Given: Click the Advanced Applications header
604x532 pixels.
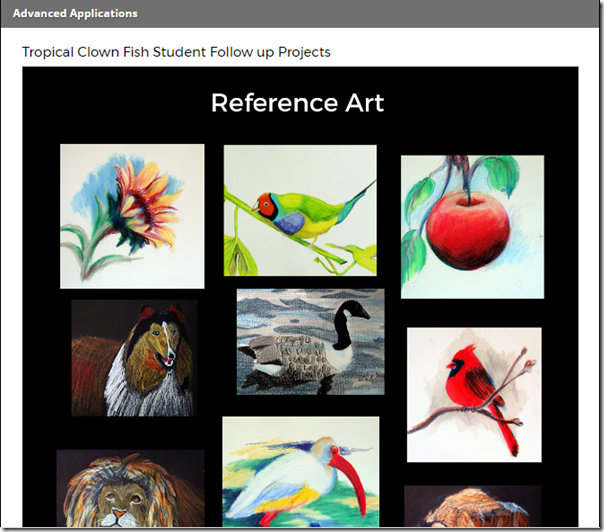Looking at the screenshot, I should (75, 13).
